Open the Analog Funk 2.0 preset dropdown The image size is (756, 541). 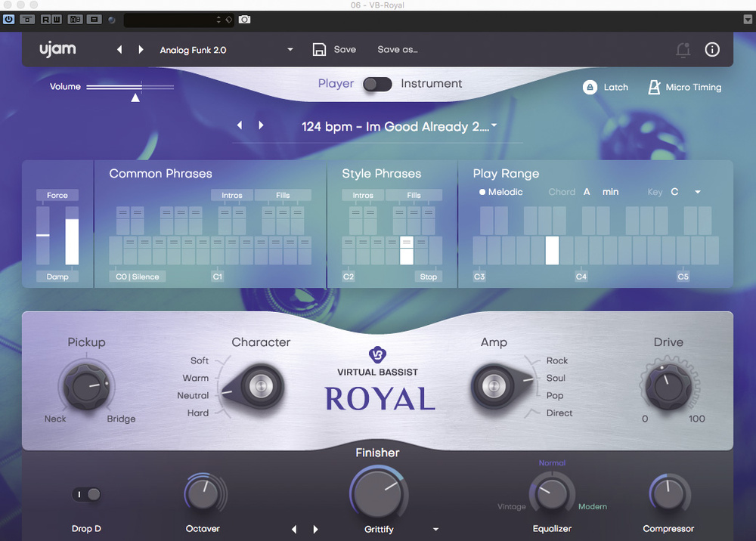(290, 49)
